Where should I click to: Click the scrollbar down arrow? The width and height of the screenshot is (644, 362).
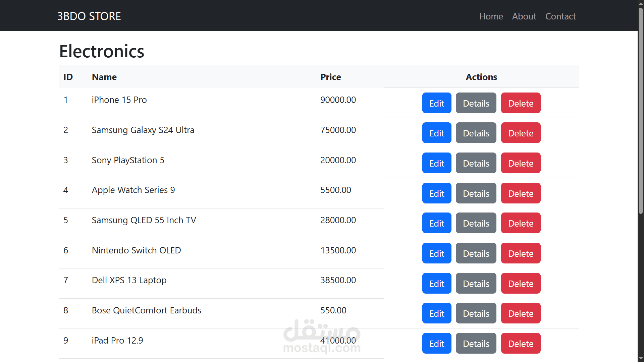tap(641, 358)
